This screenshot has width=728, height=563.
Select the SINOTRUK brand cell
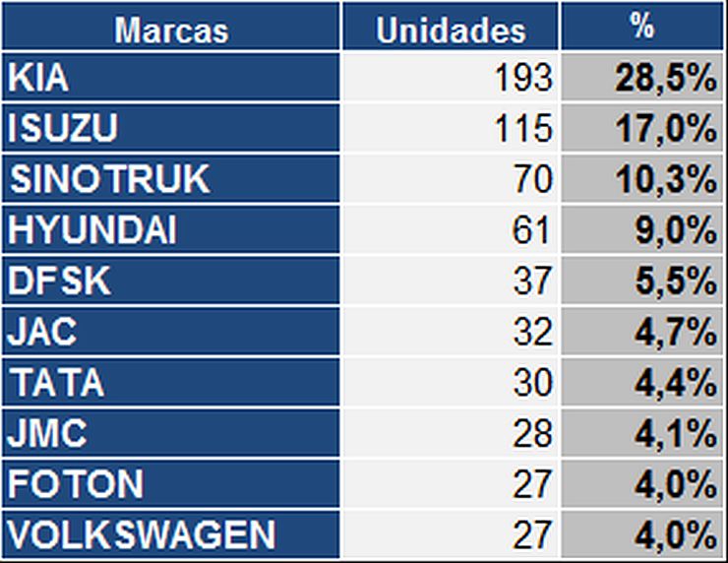pyautogui.click(x=171, y=179)
